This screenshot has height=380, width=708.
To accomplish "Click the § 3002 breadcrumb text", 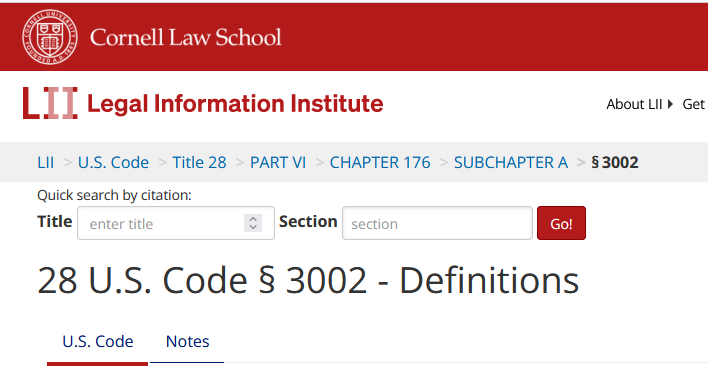I will pyautogui.click(x=615, y=162).
